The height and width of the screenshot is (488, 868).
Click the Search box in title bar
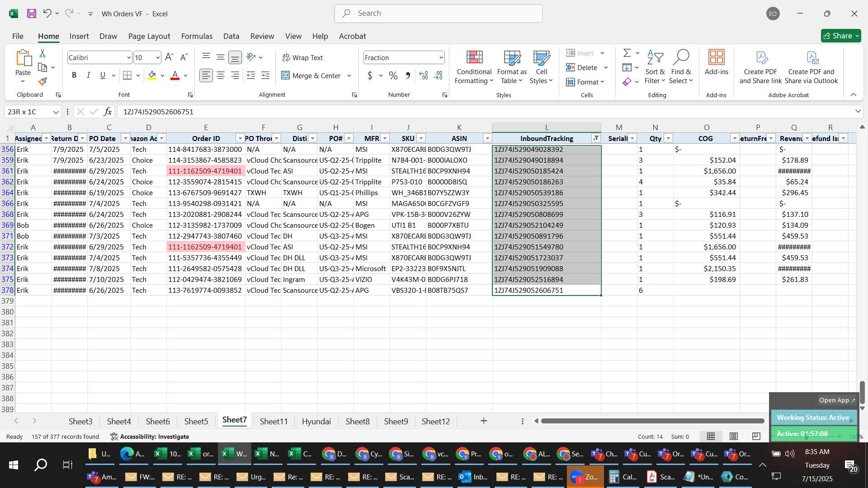(x=439, y=14)
